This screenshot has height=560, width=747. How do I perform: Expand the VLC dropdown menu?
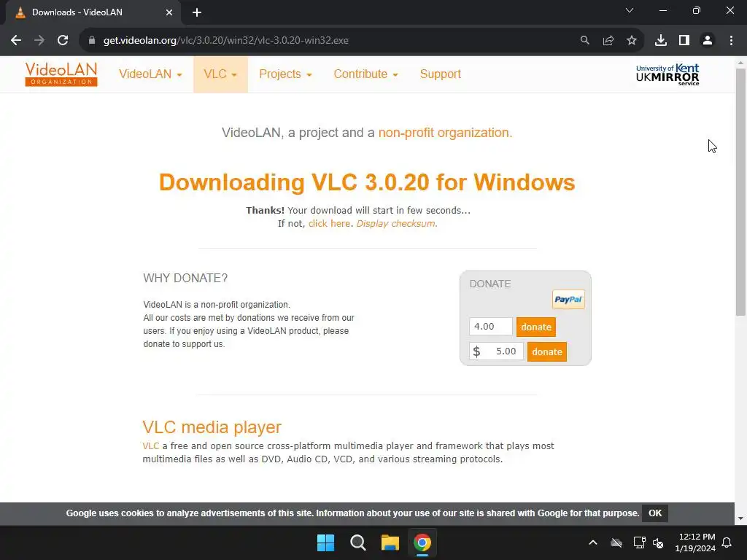point(220,74)
